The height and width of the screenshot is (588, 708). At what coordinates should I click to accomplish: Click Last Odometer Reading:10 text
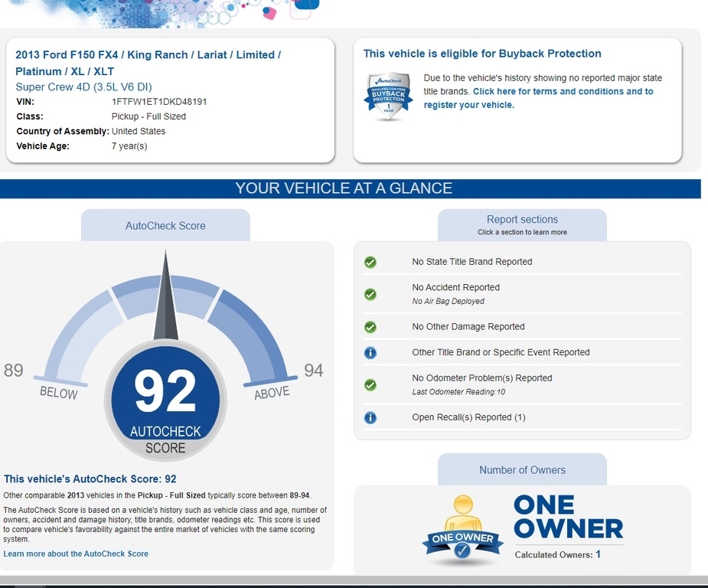coord(458,392)
